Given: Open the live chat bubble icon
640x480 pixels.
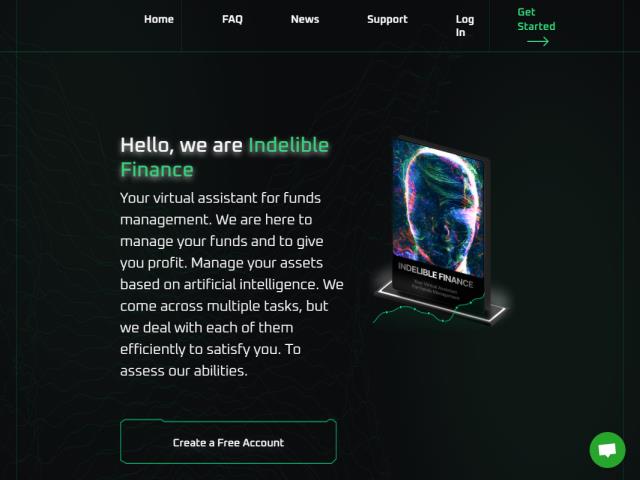Looking at the screenshot, I should pyautogui.click(x=607, y=450).
